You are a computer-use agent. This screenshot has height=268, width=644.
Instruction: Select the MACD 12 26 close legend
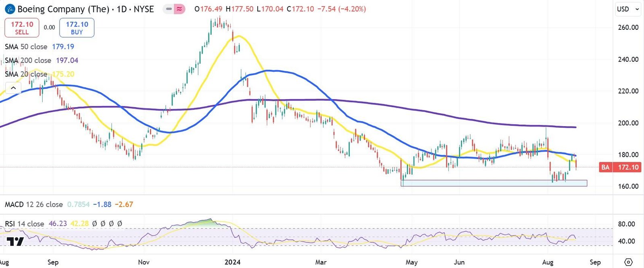34,204
